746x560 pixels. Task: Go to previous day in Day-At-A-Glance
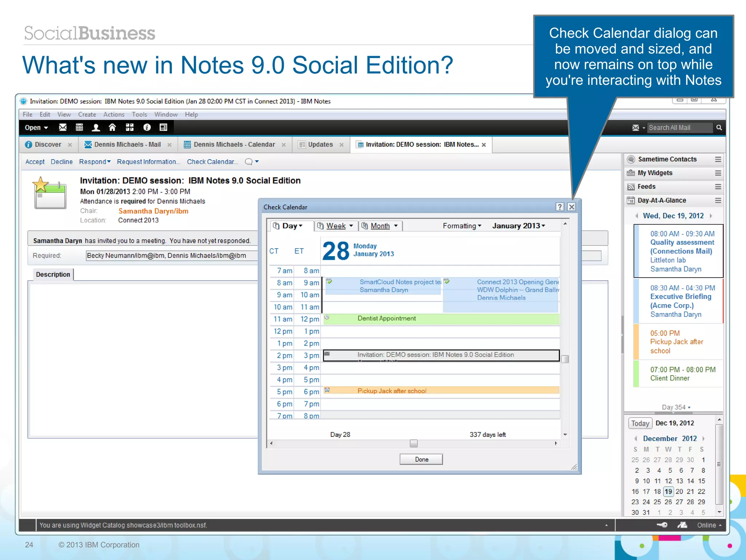click(x=637, y=216)
